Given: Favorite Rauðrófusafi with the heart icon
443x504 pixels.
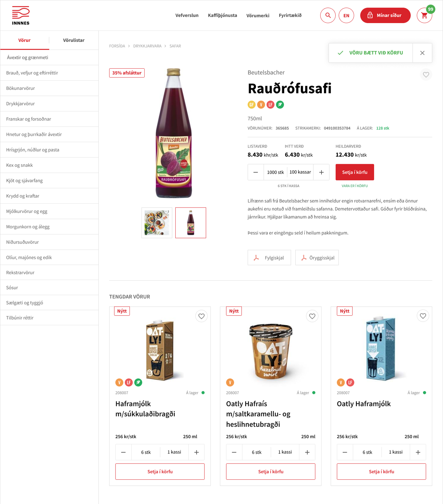Looking at the screenshot, I should click(x=426, y=75).
